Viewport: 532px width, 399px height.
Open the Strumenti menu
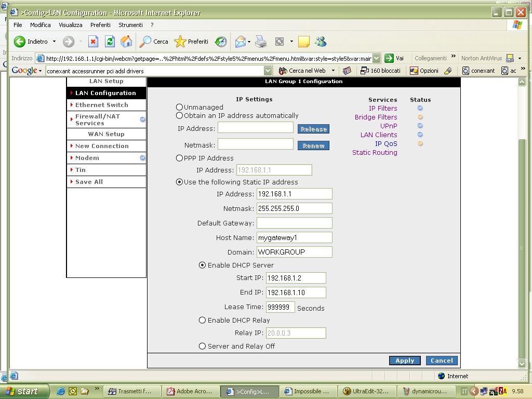tap(130, 25)
